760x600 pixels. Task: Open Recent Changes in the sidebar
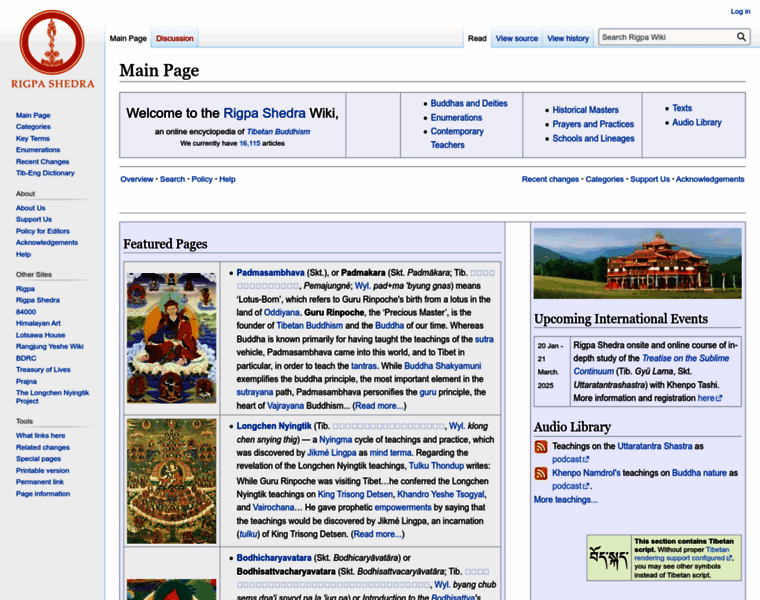42,161
